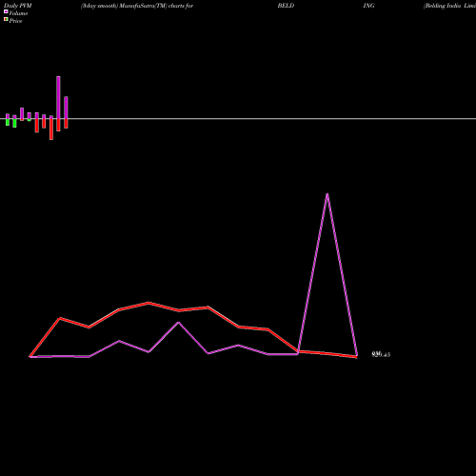
Task: Click the 'Price' legend label
Action: [x=15, y=21]
